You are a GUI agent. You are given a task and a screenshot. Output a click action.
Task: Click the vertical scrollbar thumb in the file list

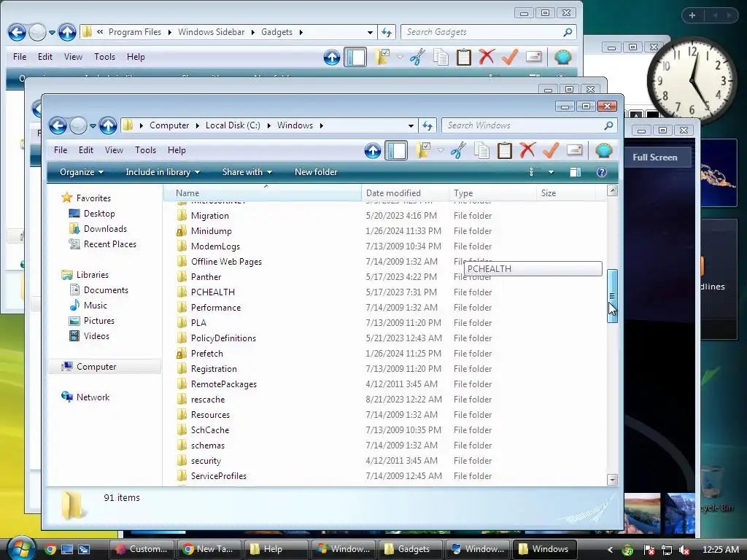pyautogui.click(x=613, y=296)
